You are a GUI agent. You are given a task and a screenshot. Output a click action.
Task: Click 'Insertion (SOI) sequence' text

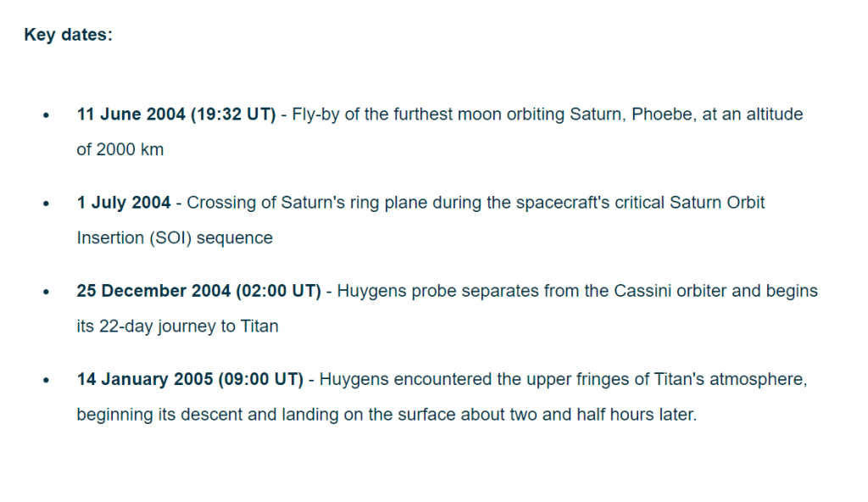tap(175, 237)
